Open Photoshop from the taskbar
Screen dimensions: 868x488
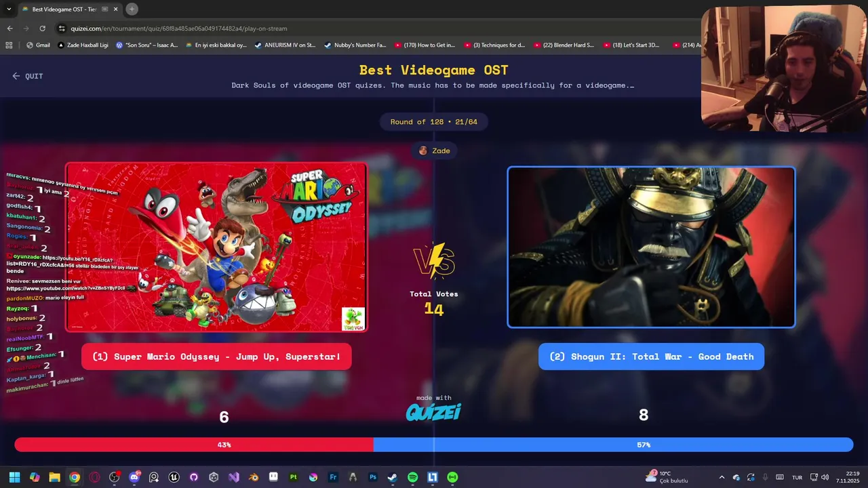click(x=373, y=477)
